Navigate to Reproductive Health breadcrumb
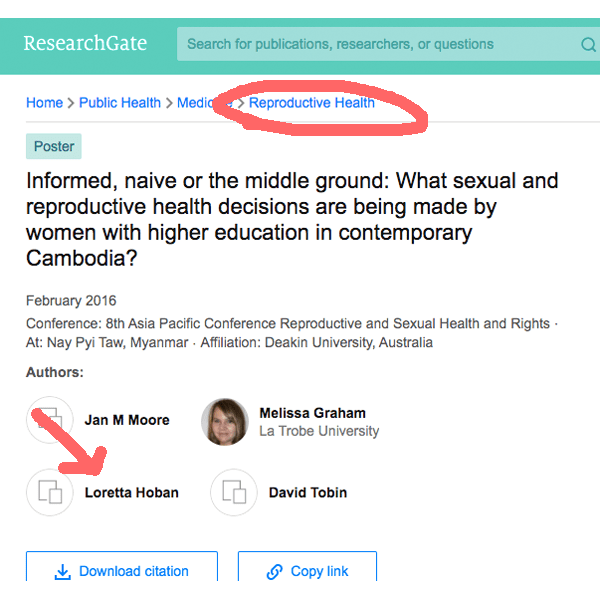 click(312, 103)
